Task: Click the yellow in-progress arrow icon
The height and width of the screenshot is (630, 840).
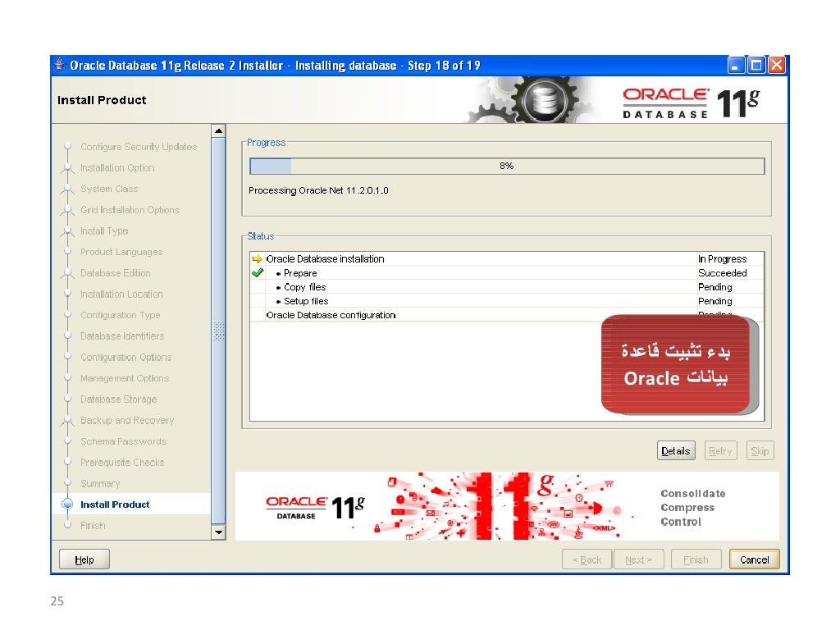Action: coord(257,258)
